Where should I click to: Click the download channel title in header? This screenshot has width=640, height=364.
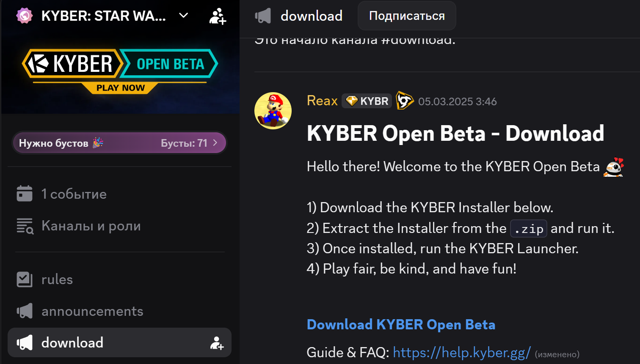(312, 16)
